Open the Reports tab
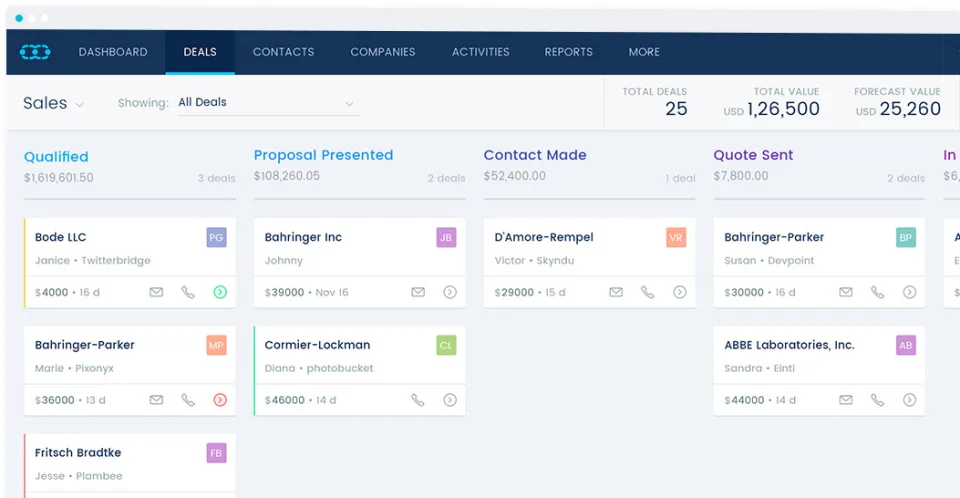 coord(569,52)
